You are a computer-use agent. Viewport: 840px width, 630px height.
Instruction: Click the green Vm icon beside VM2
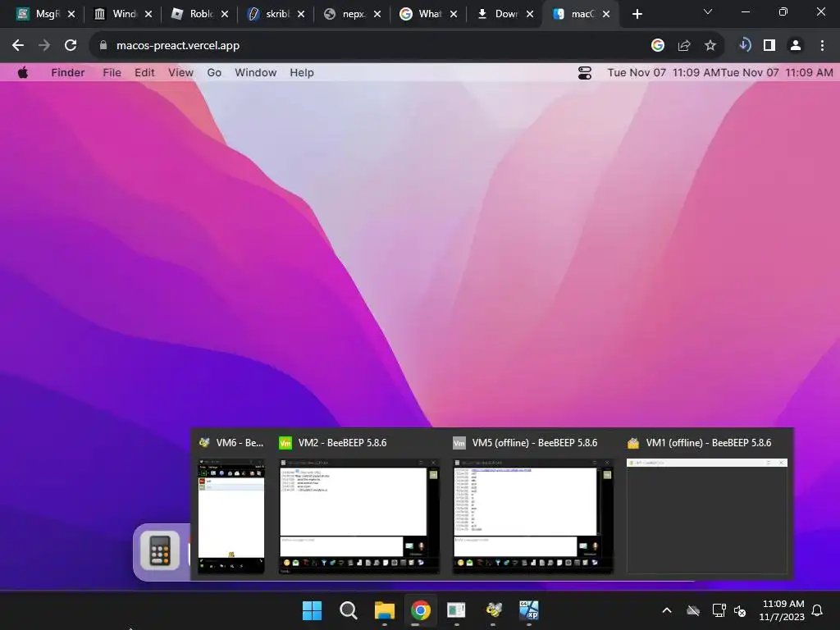tap(285, 443)
